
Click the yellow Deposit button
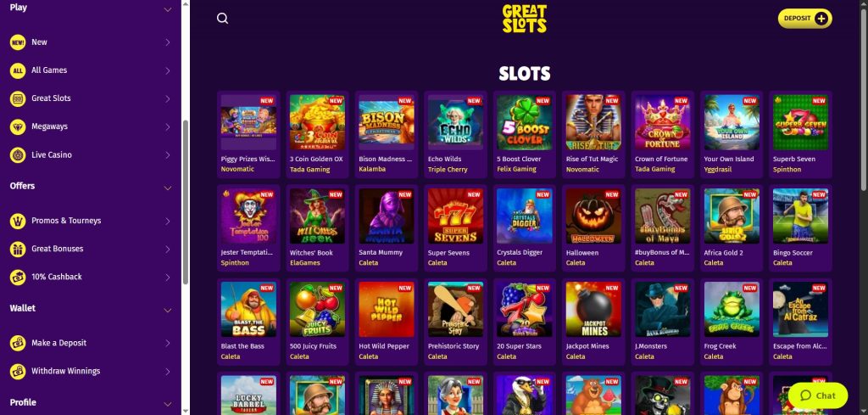click(805, 19)
